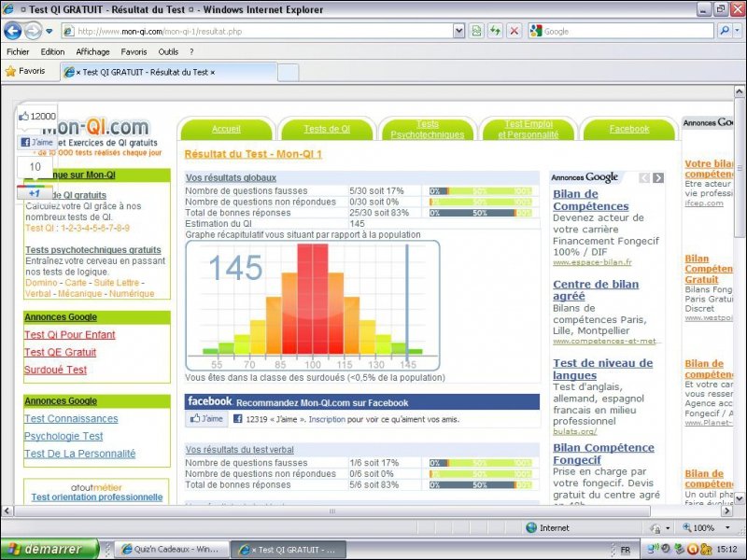The width and height of the screenshot is (747, 560).
Task: Open the Affichage menu
Action: (92, 52)
